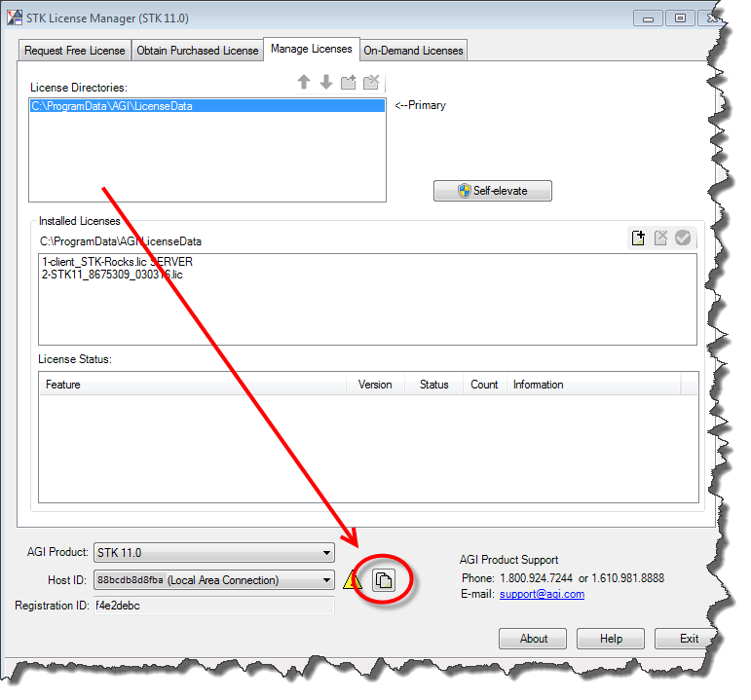Image resolution: width=751 pixels, height=700 pixels.
Task: Sort by Count column header
Action: coord(484,385)
